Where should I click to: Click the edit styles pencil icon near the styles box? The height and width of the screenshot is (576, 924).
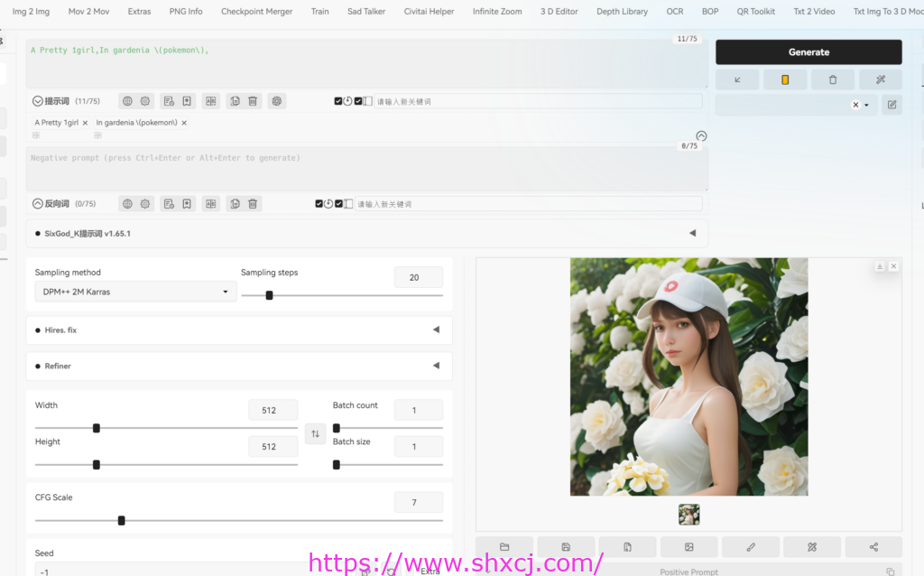(x=892, y=105)
